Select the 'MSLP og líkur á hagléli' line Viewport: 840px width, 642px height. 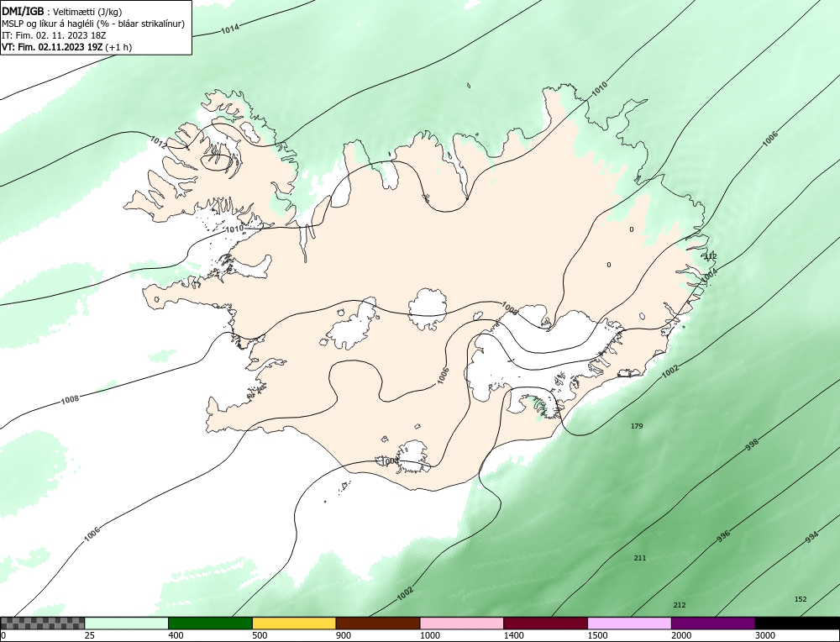[x=93, y=24]
